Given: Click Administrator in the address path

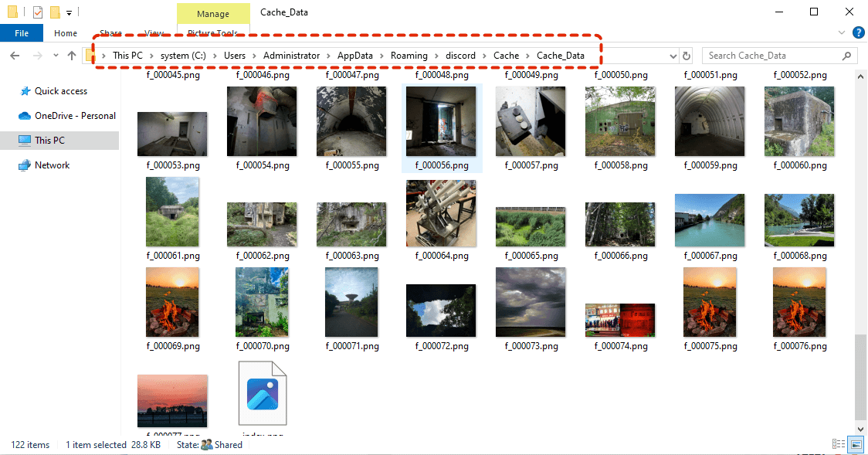Looking at the screenshot, I should (x=291, y=56).
